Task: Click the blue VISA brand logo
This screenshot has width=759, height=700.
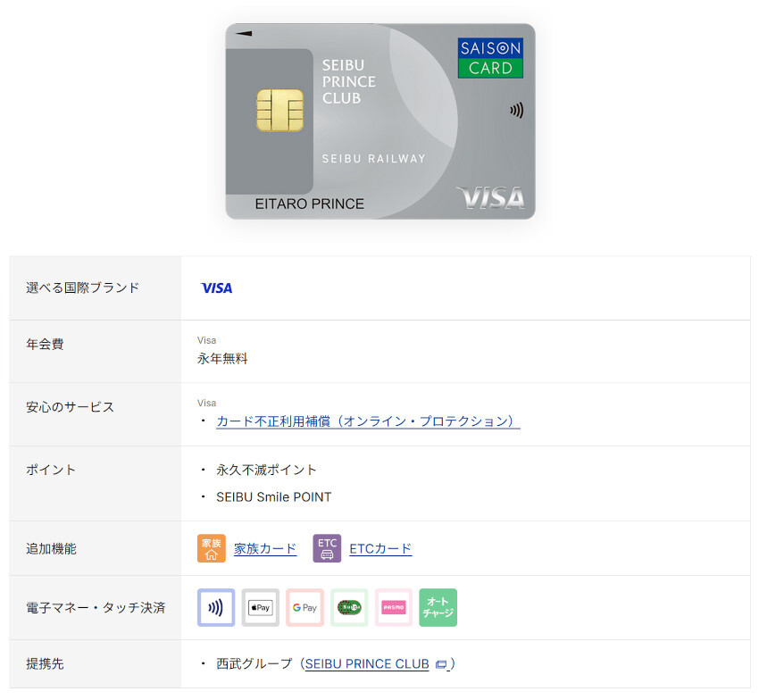Action: pos(216,288)
